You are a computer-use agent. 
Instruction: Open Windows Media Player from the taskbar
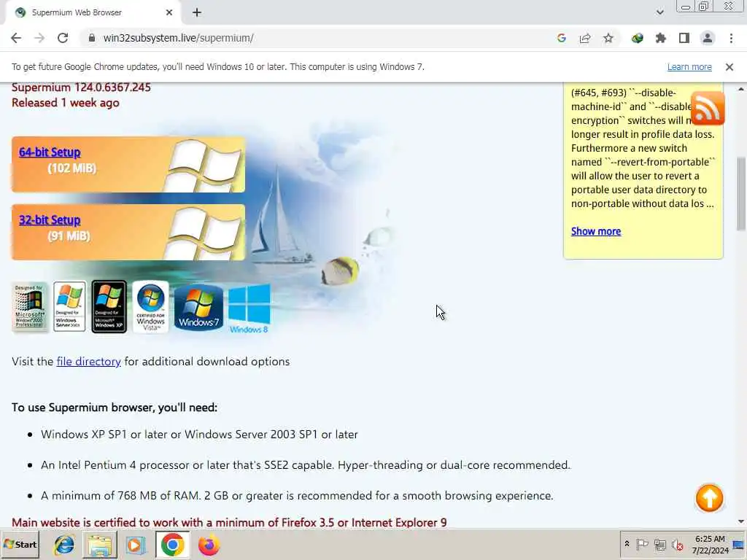(x=136, y=545)
